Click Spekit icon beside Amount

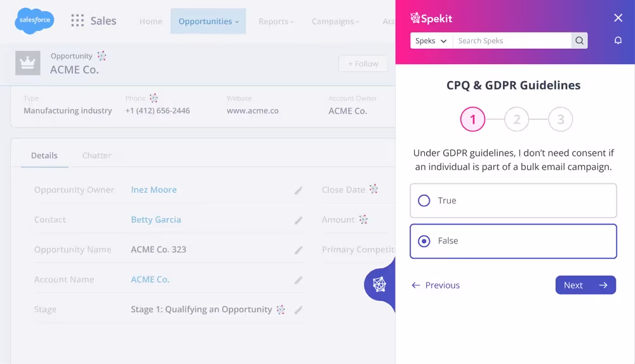coord(363,219)
